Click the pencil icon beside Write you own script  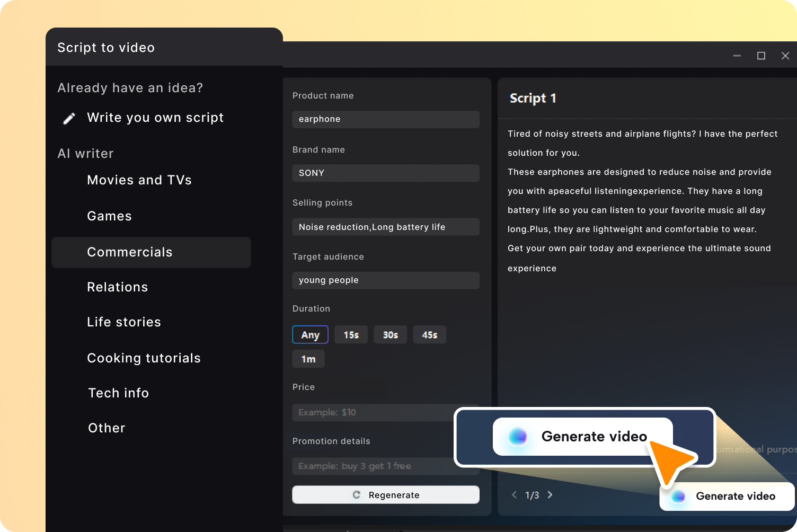[69, 118]
